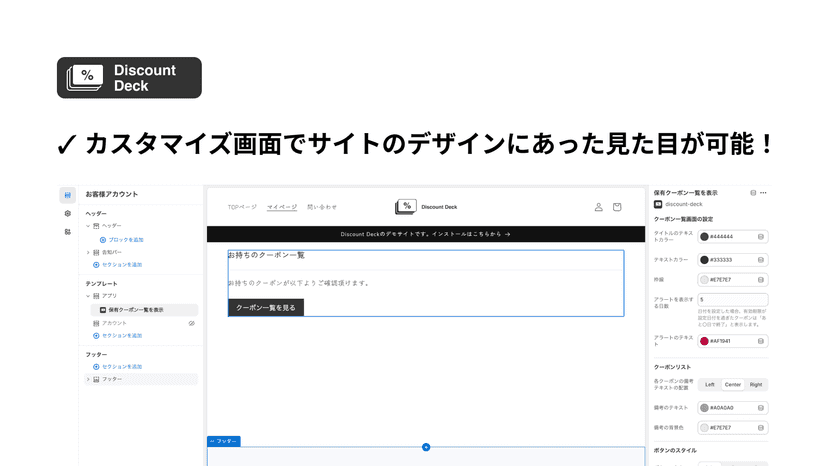
Task: Open TOPページ in preview navigation
Action: coord(242,207)
